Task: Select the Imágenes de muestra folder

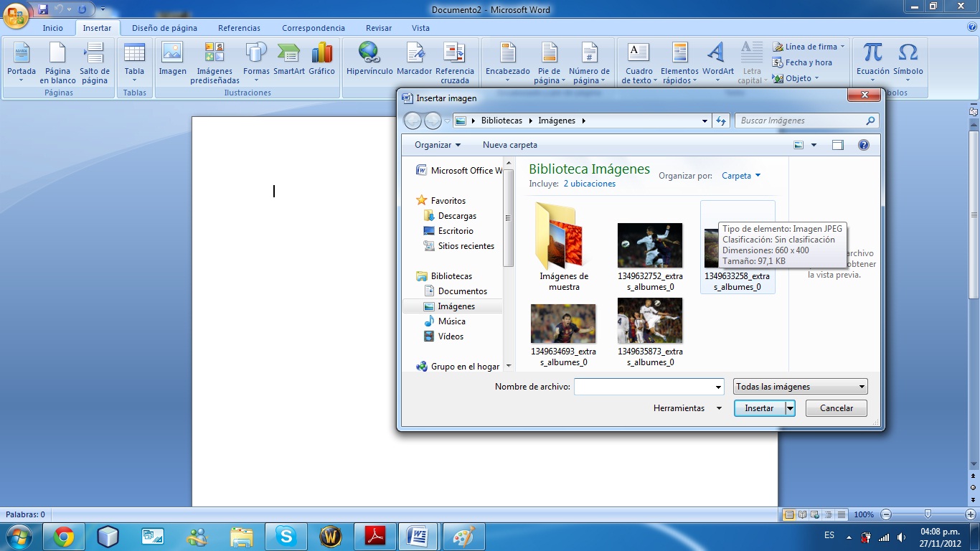Action: point(564,247)
